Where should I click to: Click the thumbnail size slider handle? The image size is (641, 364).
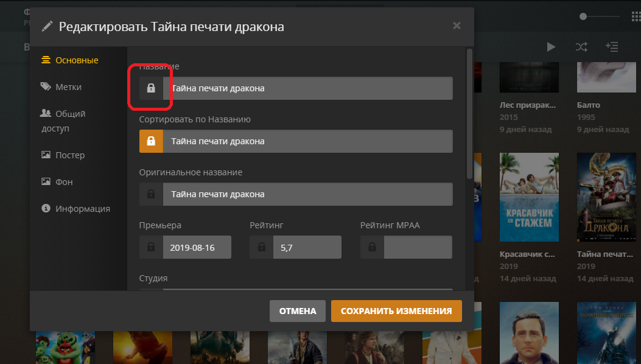[x=583, y=16]
